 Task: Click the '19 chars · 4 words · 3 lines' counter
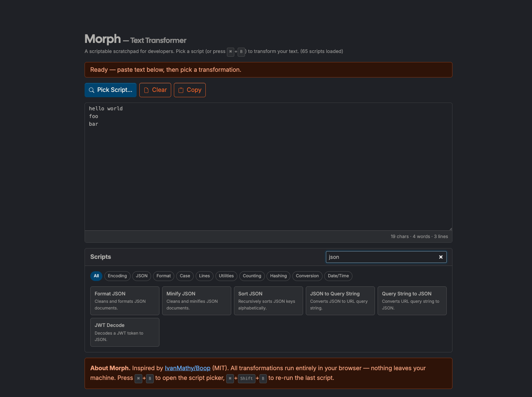click(419, 237)
